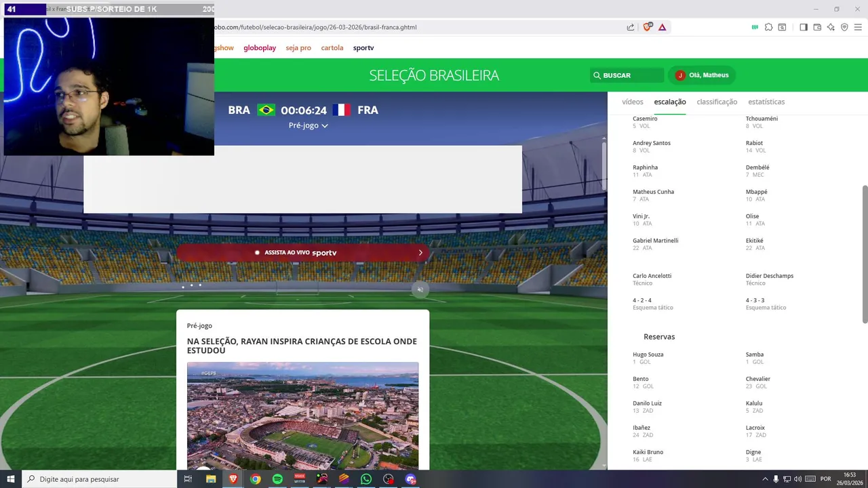This screenshot has width=868, height=488.
Task: Click the Brave Rewards triangle icon
Action: click(x=662, y=27)
